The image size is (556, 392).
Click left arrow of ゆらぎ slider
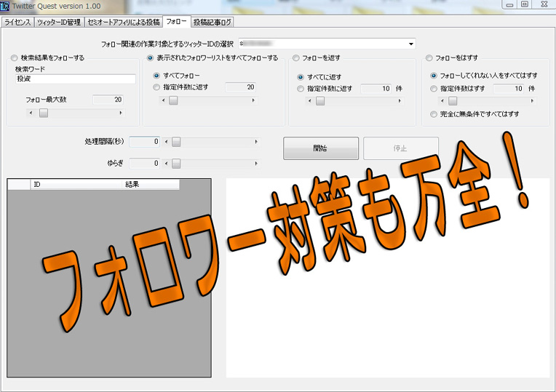click(166, 164)
